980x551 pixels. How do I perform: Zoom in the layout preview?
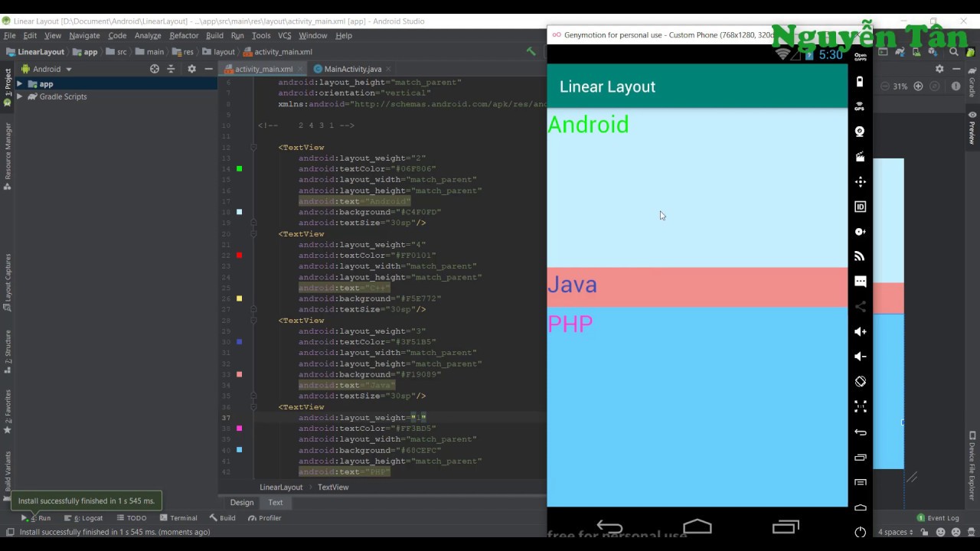tap(918, 86)
